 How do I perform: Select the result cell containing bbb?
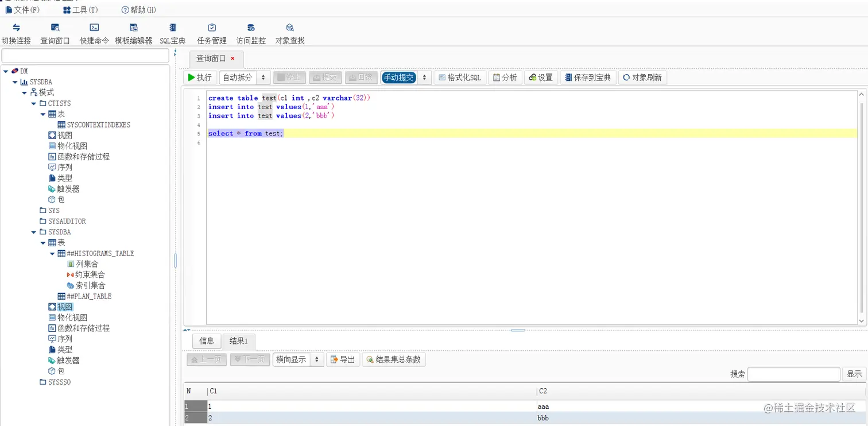(700, 418)
